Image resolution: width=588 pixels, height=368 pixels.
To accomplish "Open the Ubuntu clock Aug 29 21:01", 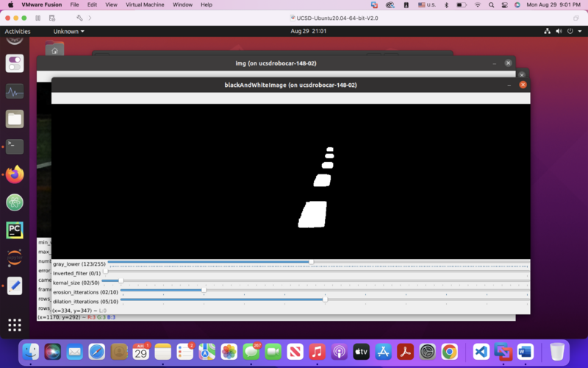I will point(308,31).
